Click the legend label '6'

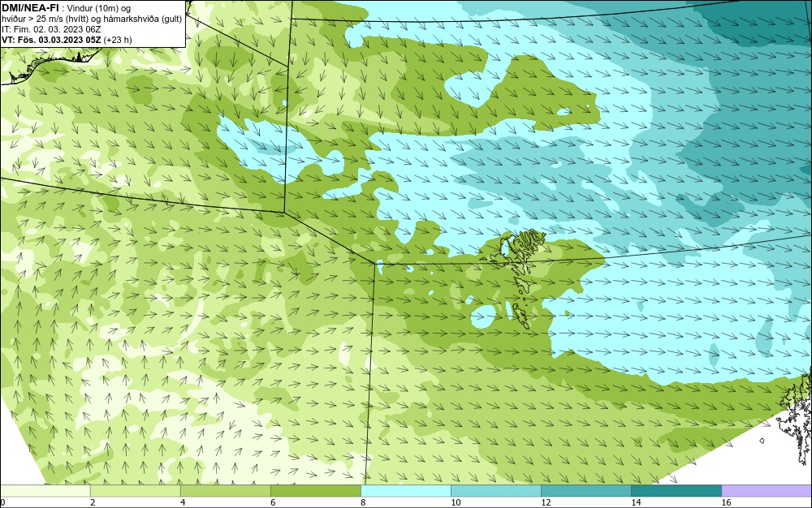(x=273, y=502)
